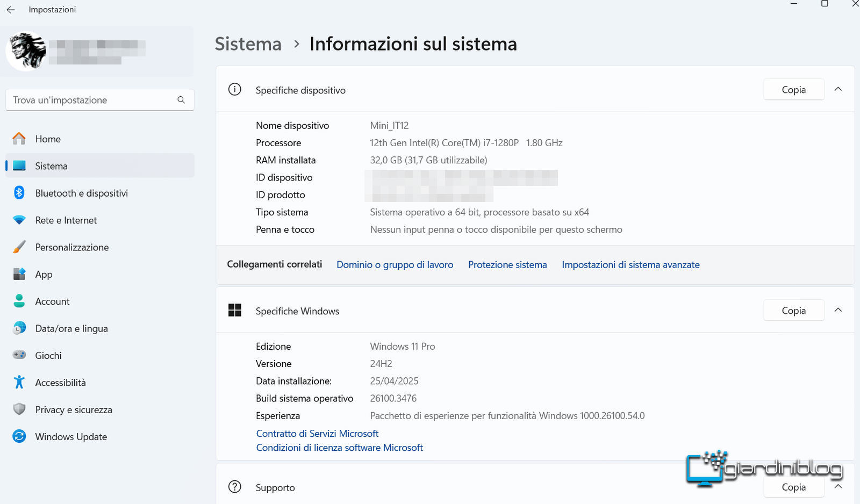Maximize the Impostazioni window
Image resolution: width=860 pixels, height=504 pixels.
click(825, 4)
